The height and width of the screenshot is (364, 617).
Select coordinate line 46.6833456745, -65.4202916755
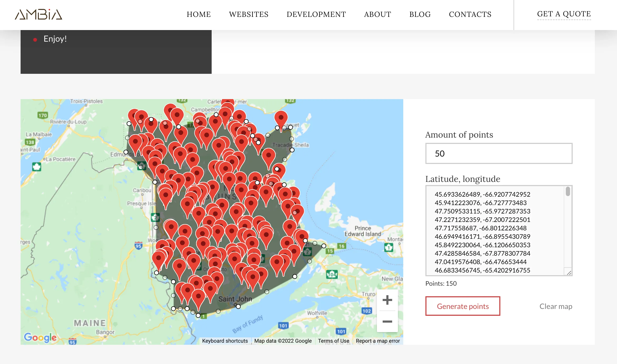[x=482, y=270]
